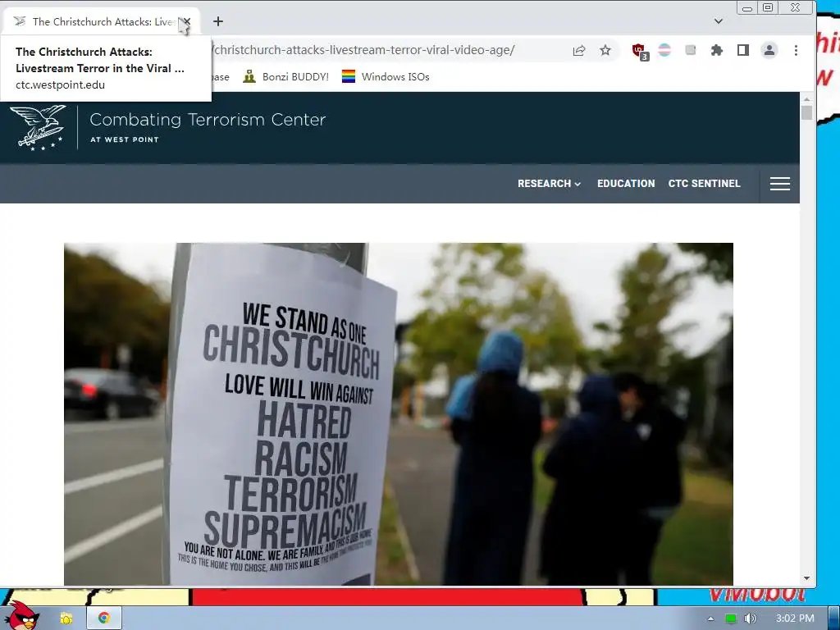Image resolution: width=840 pixels, height=630 pixels.
Task: Toggle the browser side panel
Action: pos(743,50)
